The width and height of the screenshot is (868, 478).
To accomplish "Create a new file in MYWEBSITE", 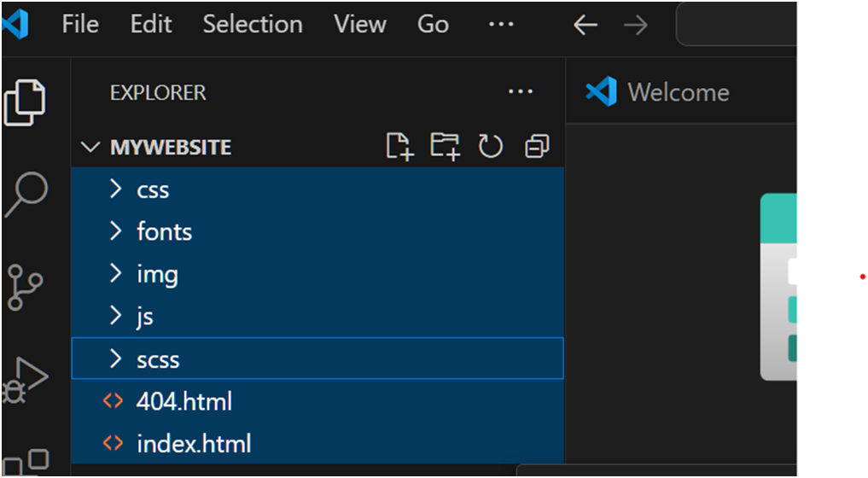I will pos(399,147).
